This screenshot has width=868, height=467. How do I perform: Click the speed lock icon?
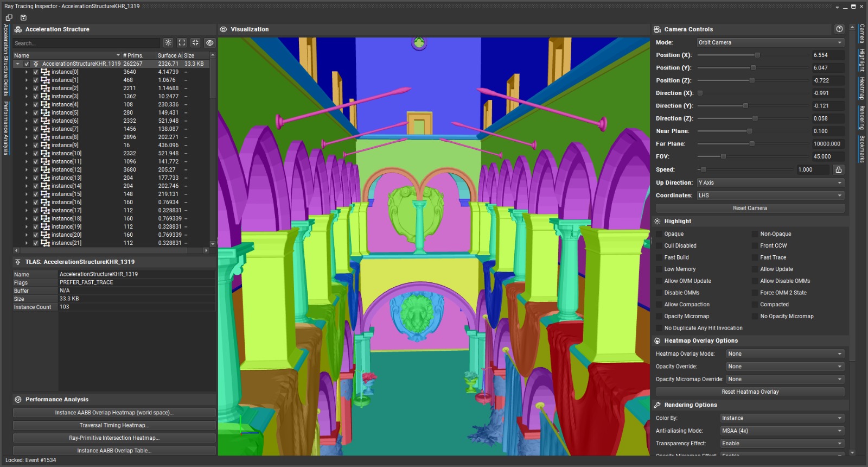click(x=838, y=169)
